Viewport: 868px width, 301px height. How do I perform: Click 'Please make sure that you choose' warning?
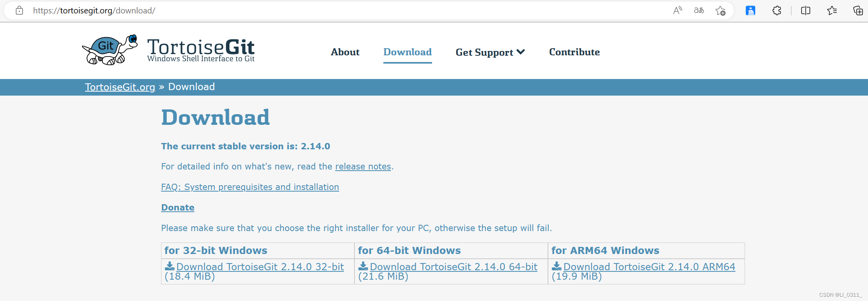[x=356, y=228]
